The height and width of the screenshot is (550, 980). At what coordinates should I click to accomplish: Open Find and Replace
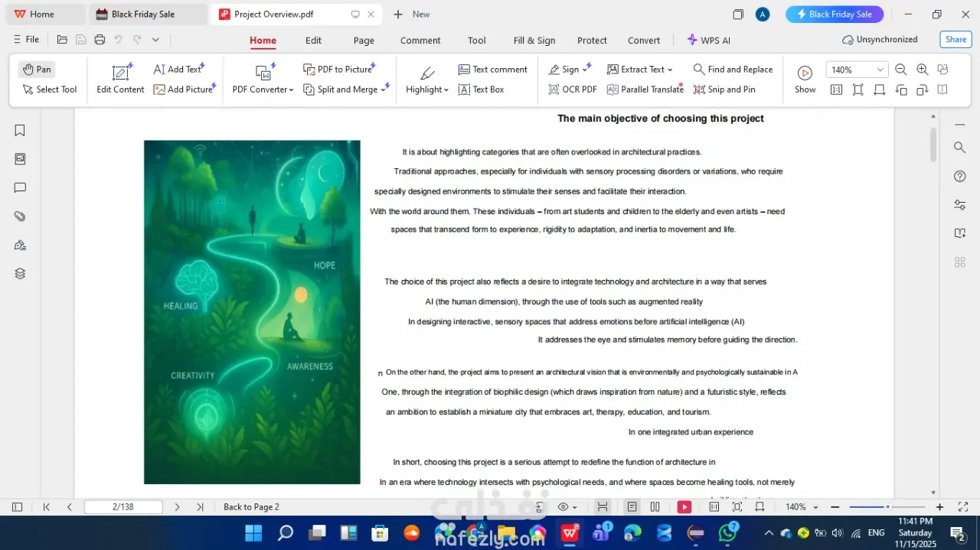(733, 69)
